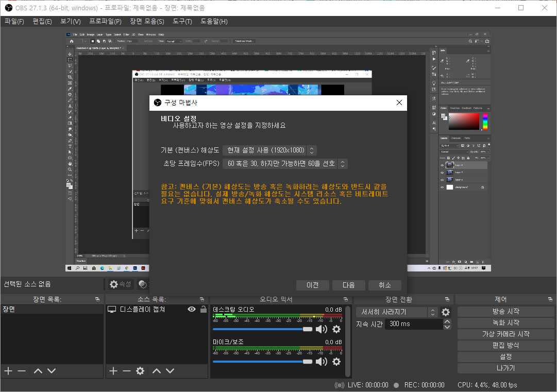The height and width of the screenshot is (392, 557).
Task: Click the 취소 button in the wizard
Action: click(385, 285)
